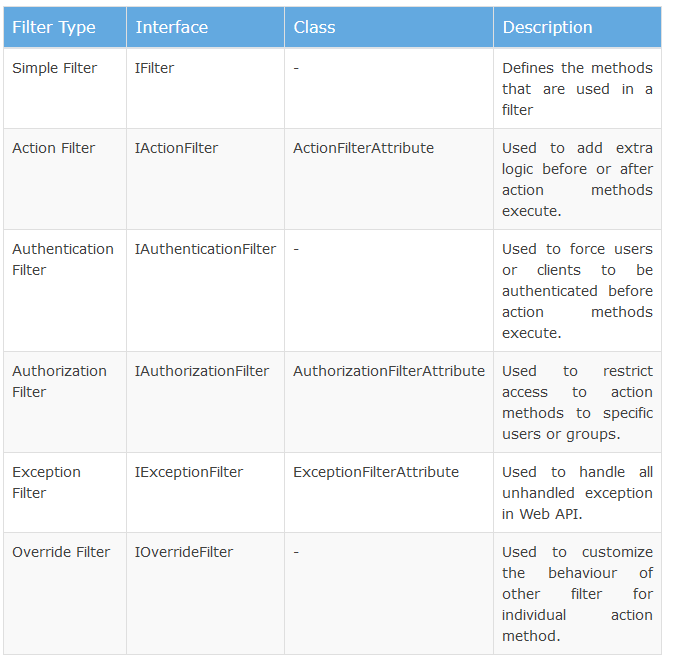Click the Interface column header
This screenshot has width=673, height=661.
[171, 27]
